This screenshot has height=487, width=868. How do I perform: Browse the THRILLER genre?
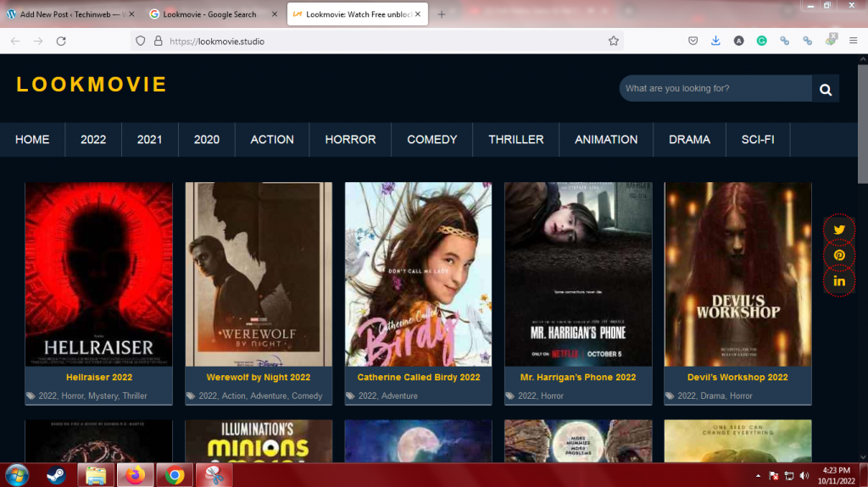pos(516,140)
